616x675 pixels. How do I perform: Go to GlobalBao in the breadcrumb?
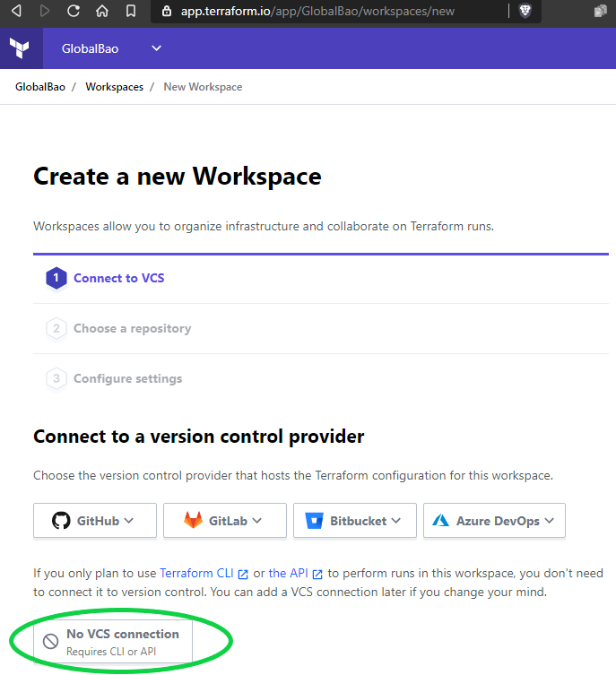40,87
